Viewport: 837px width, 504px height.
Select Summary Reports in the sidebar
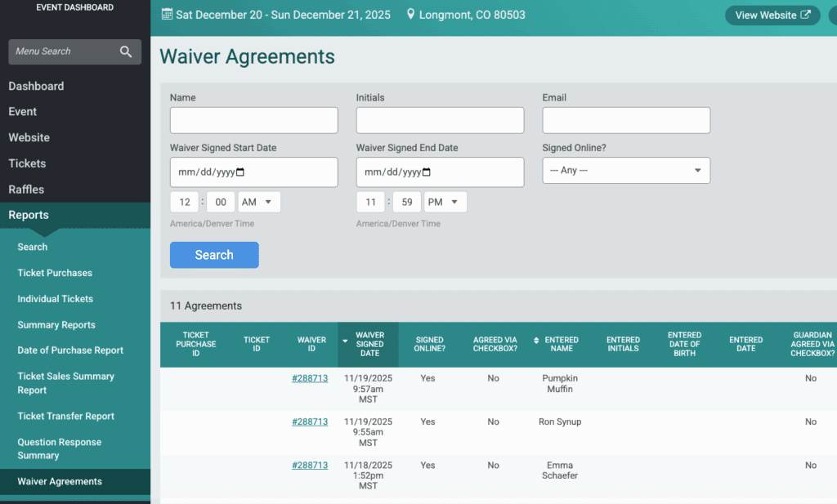point(56,325)
